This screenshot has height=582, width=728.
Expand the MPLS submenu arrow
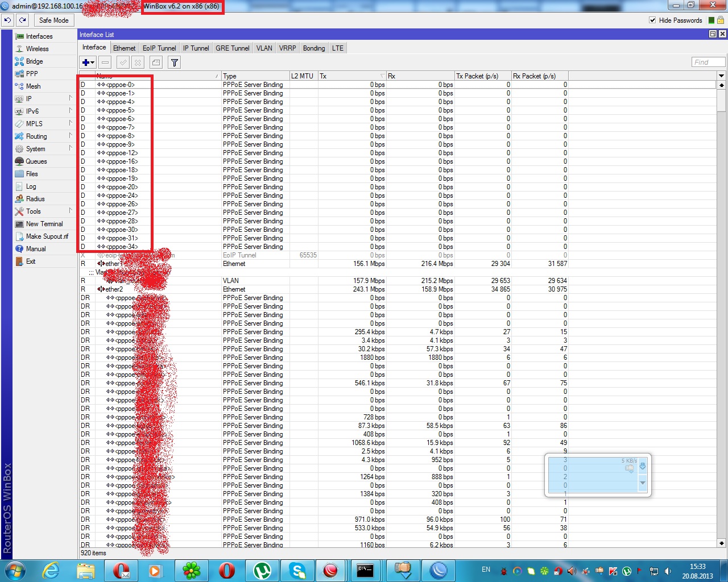pos(71,123)
